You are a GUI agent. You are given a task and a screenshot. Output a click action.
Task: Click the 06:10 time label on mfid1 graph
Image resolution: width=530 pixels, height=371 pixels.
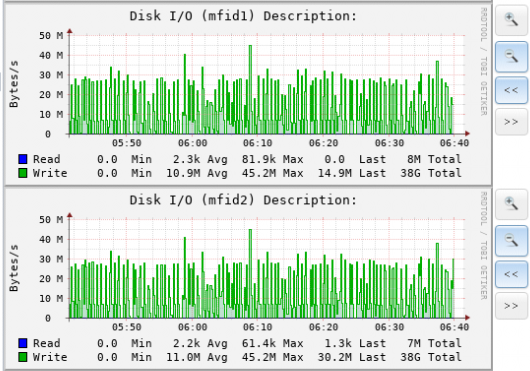pyautogui.click(x=258, y=143)
